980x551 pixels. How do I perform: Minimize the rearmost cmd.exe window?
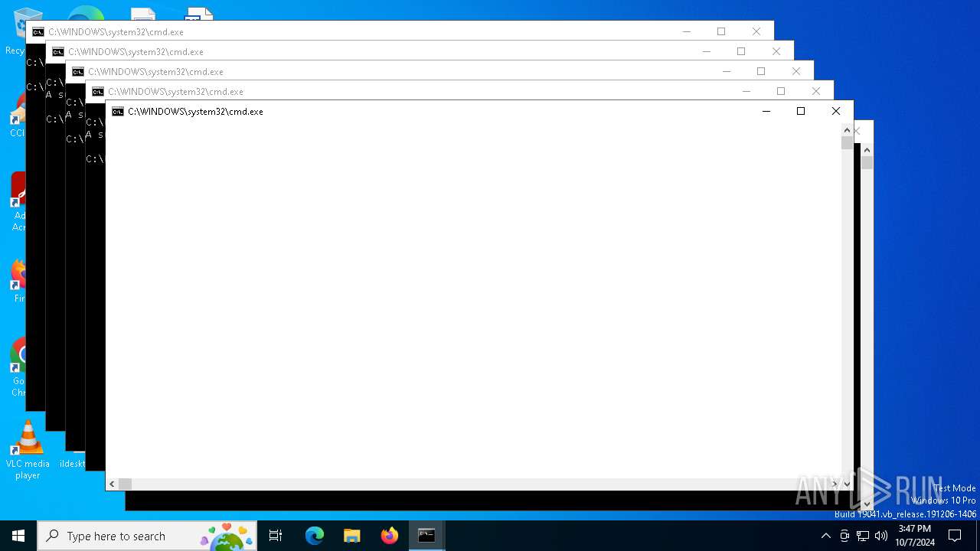click(686, 31)
